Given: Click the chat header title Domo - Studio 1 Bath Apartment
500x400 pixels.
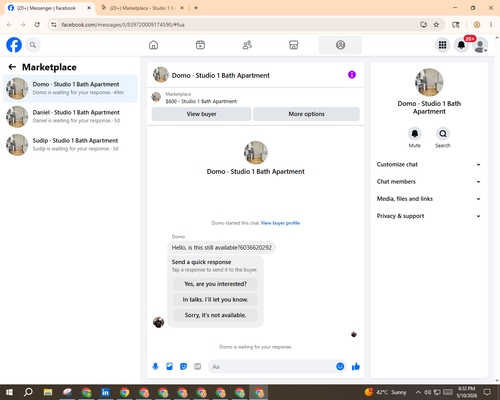Looking at the screenshot, I should pyautogui.click(x=221, y=75).
